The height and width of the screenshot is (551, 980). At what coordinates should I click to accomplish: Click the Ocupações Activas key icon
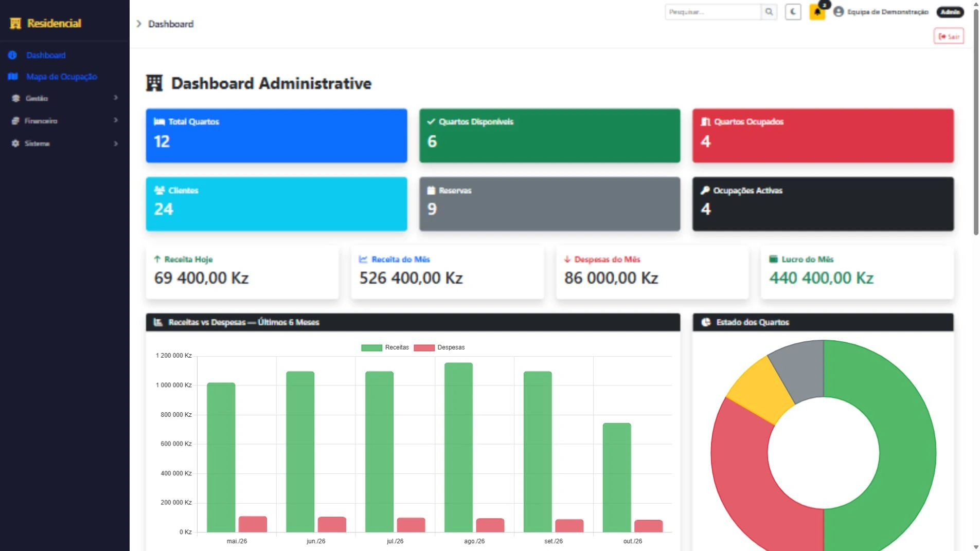(705, 190)
